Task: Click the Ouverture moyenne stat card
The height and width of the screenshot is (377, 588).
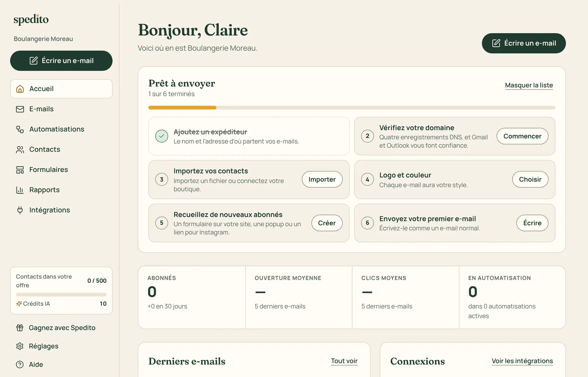Action: (x=299, y=297)
